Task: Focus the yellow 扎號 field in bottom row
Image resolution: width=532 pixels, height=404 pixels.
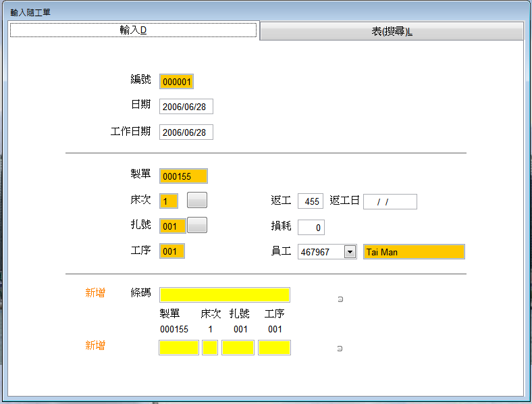Action: point(238,348)
